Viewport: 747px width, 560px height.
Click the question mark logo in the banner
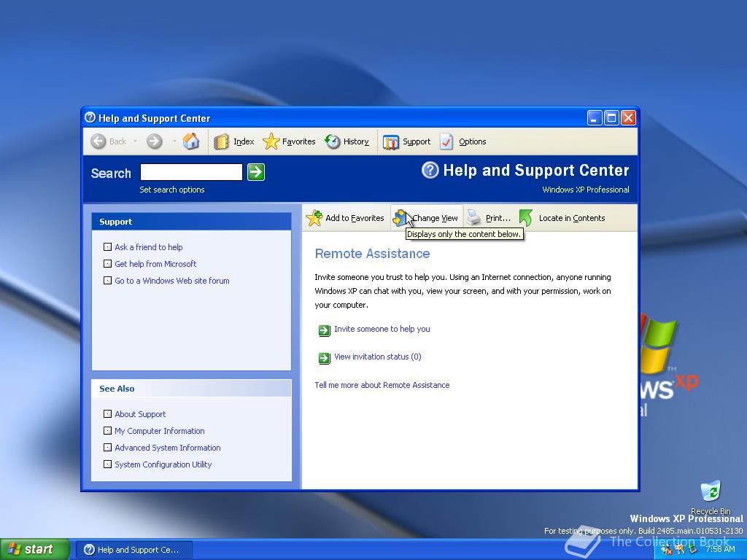430,170
